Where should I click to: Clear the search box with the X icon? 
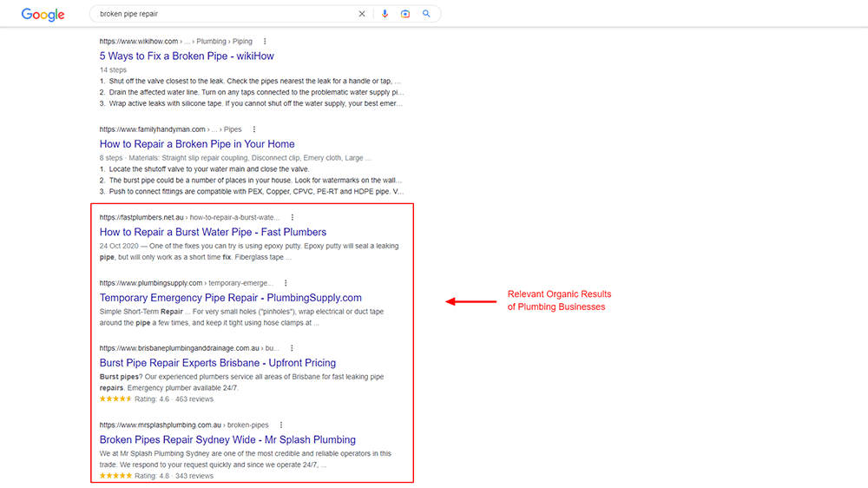pyautogui.click(x=362, y=14)
